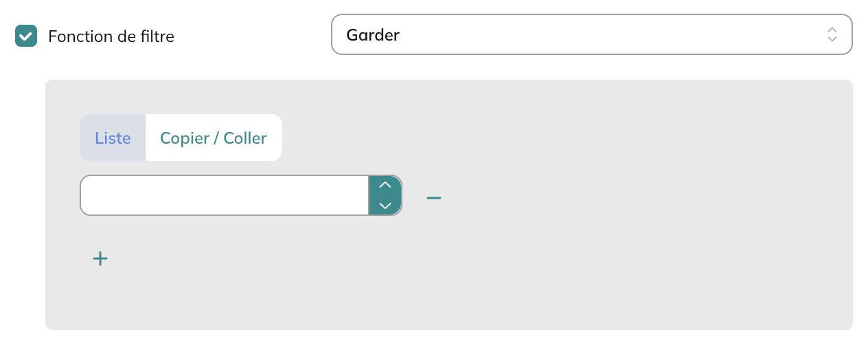The image size is (868, 341).
Task: Click the down arrow of the teal stepper
Action: coord(385,205)
